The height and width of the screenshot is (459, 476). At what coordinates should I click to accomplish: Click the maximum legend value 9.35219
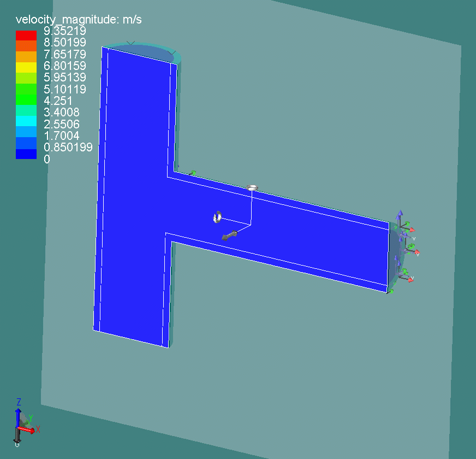click(64, 32)
